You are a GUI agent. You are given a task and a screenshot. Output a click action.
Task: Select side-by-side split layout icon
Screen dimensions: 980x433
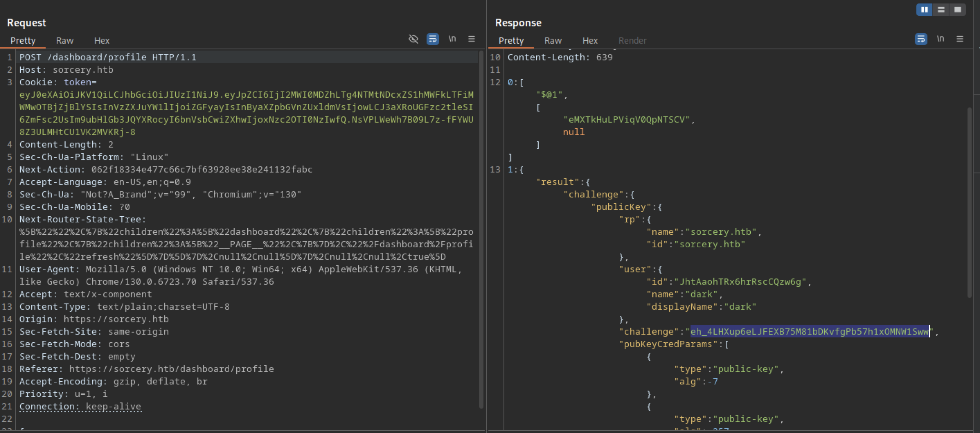click(x=924, y=10)
